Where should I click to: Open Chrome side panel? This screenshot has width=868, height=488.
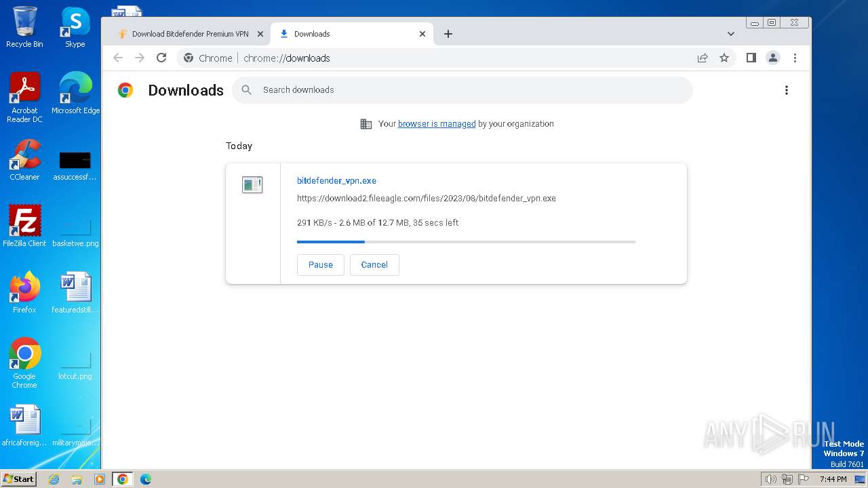[751, 58]
